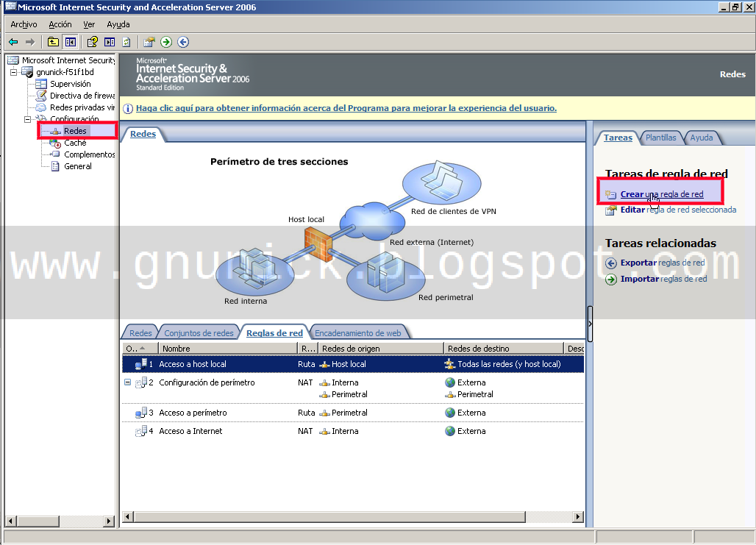Switch to the Plantillas tab
The image size is (756, 545).
[x=660, y=138]
